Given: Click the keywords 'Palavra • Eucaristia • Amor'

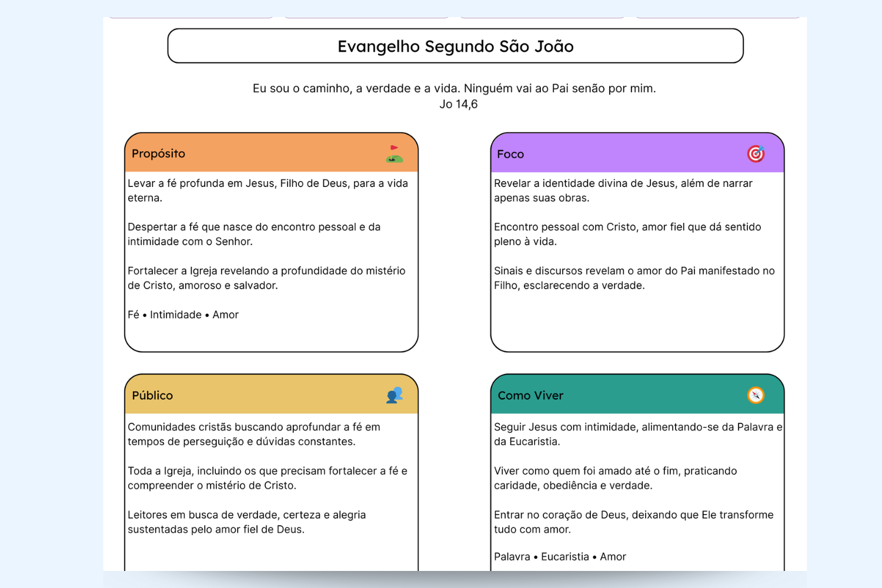Looking at the screenshot, I should tap(560, 556).
